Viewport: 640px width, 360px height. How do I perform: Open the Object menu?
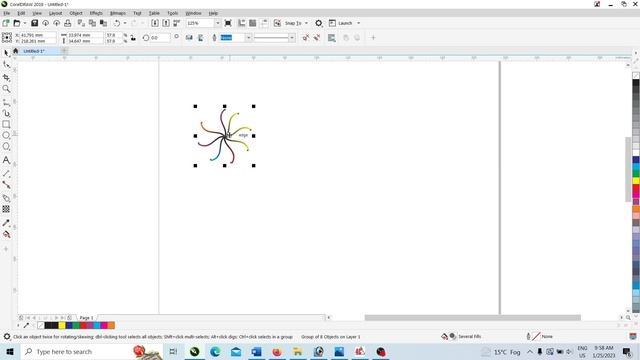pyautogui.click(x=76, y=13)
